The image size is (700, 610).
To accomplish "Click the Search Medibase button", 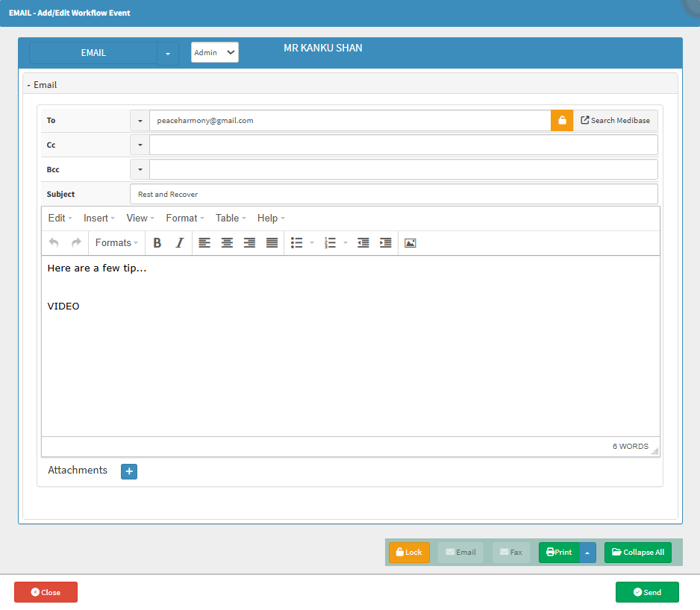I will (616, 121).
